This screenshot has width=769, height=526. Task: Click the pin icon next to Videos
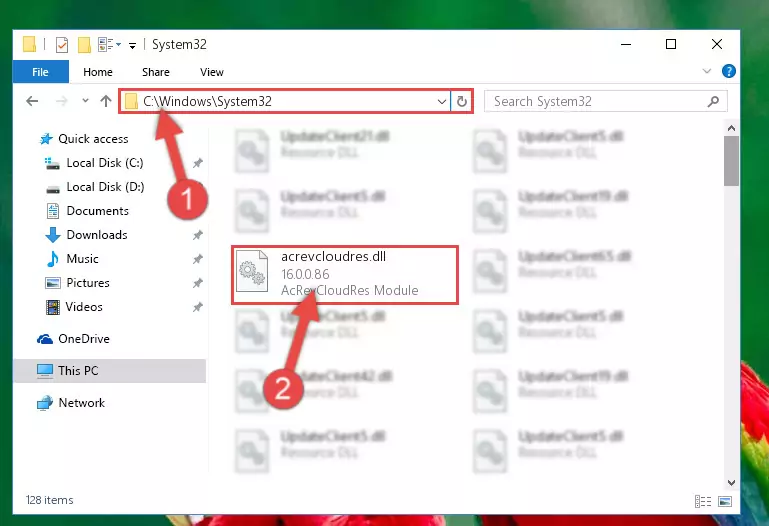click(198, 307)
